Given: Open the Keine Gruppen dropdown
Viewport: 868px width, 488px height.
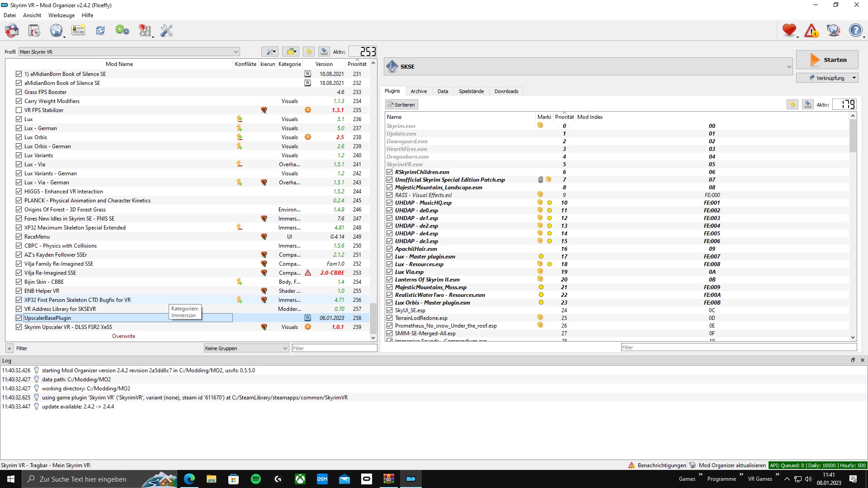Looking at the screenshot, I should tap(246, 348).
